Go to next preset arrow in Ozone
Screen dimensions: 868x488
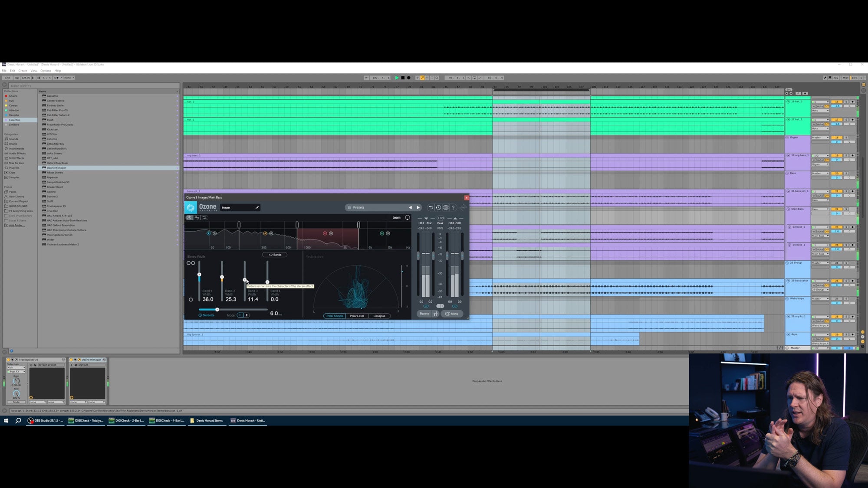418,207
